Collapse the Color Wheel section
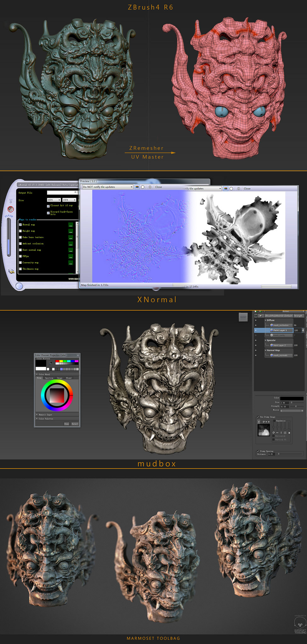Viewport: 307px width, 644px height. (x=37, y=375)
